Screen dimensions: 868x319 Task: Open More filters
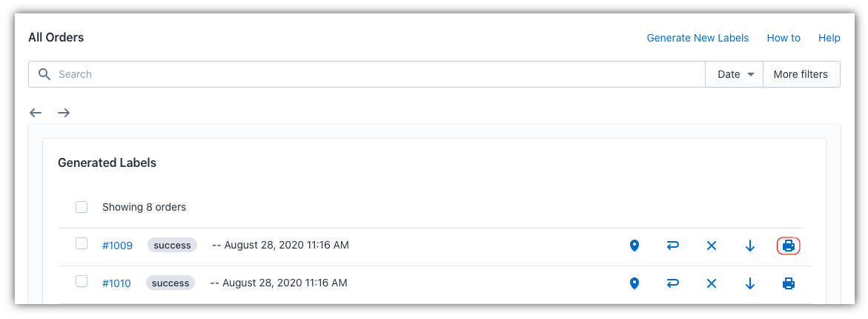(x=801, y=74)
